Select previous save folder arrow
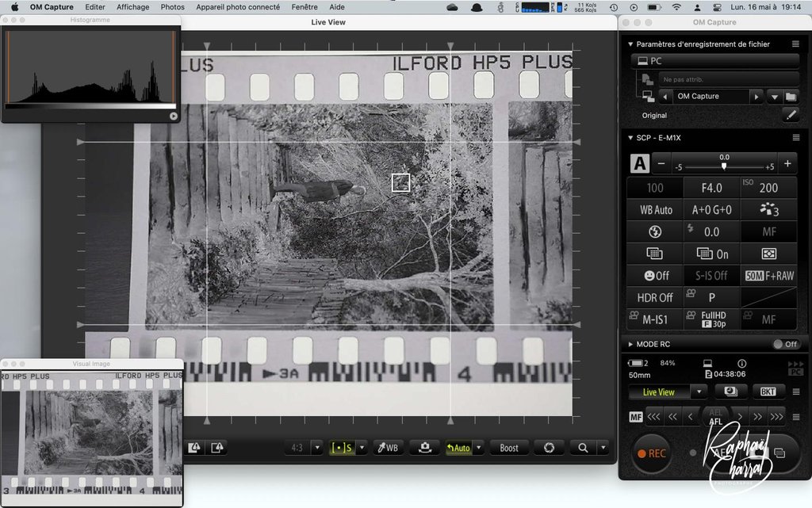The image size is (812, 508). (x=665, y=97)
